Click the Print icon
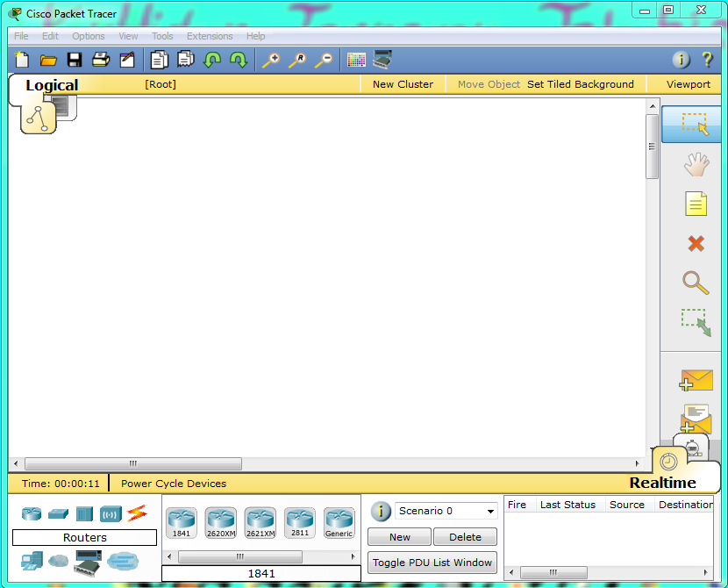728x588 pixels. [101, 60]
